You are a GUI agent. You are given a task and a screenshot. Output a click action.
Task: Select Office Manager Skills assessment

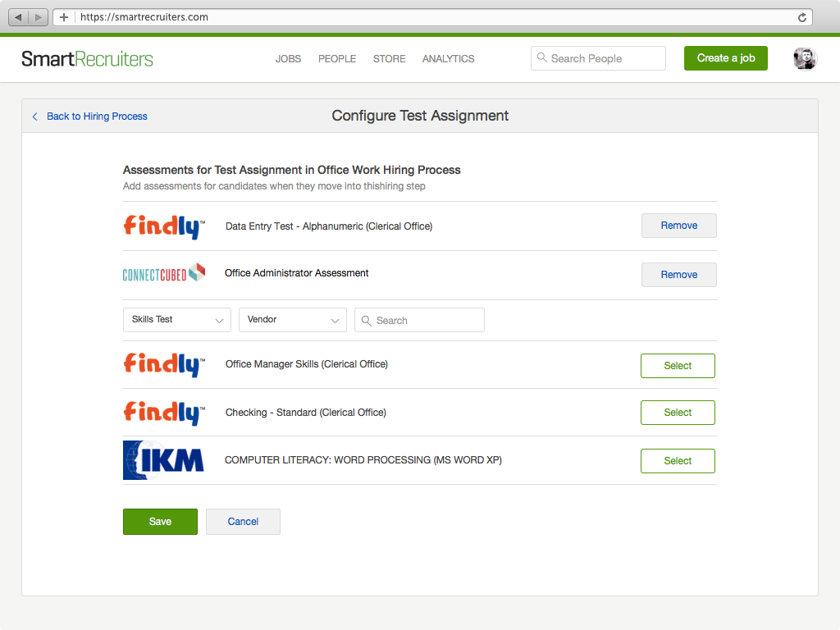click(678, 366)
